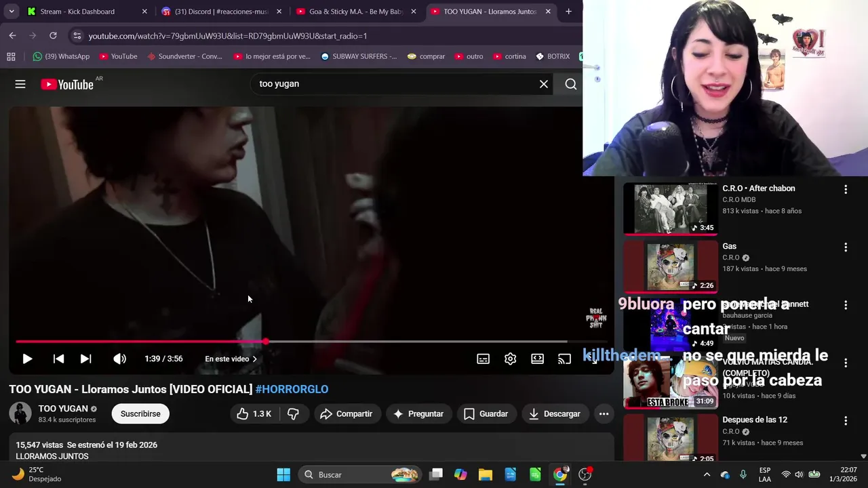Open the BOTRIX bookmark
Image resolution: width=868 pixels, height=488 pixels.
coord(552,56)
